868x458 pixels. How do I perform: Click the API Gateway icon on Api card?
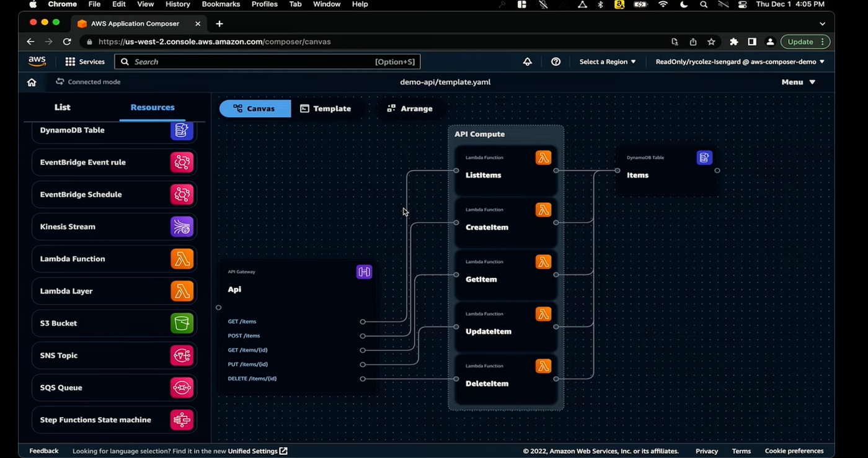point(364,272)
